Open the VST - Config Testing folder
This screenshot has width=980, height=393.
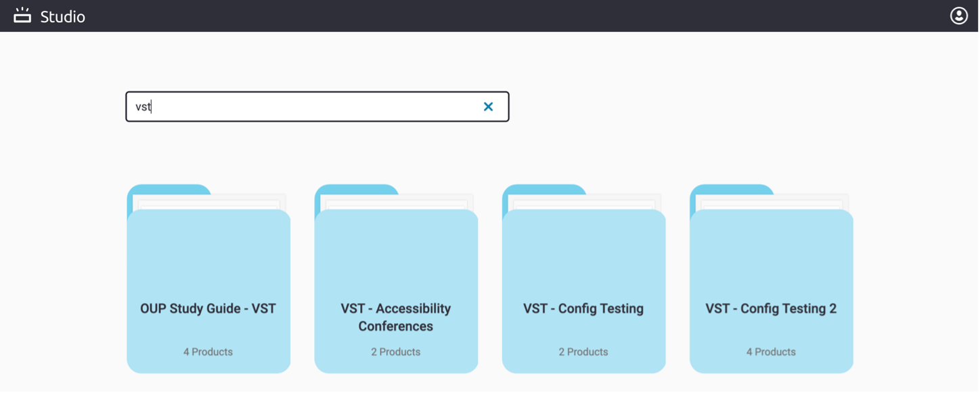coord(583,278)
